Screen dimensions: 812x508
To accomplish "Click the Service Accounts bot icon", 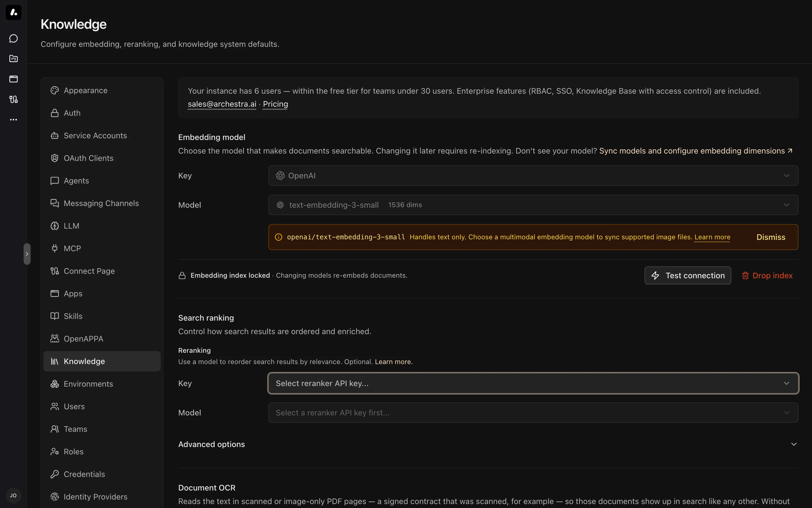I will [x=55, y=135].
